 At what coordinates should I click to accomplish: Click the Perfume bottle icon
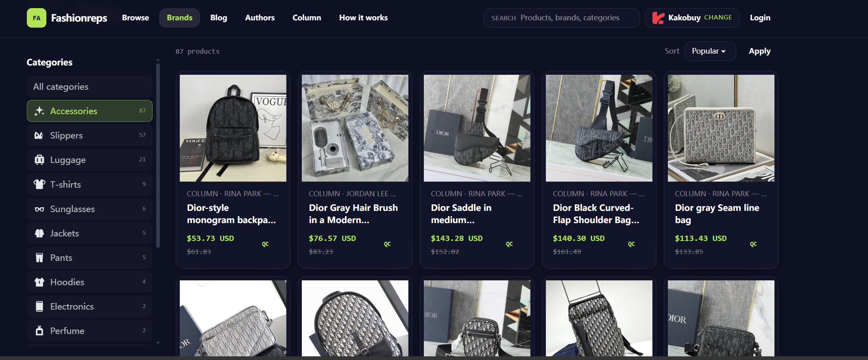[x=39, y=331]
